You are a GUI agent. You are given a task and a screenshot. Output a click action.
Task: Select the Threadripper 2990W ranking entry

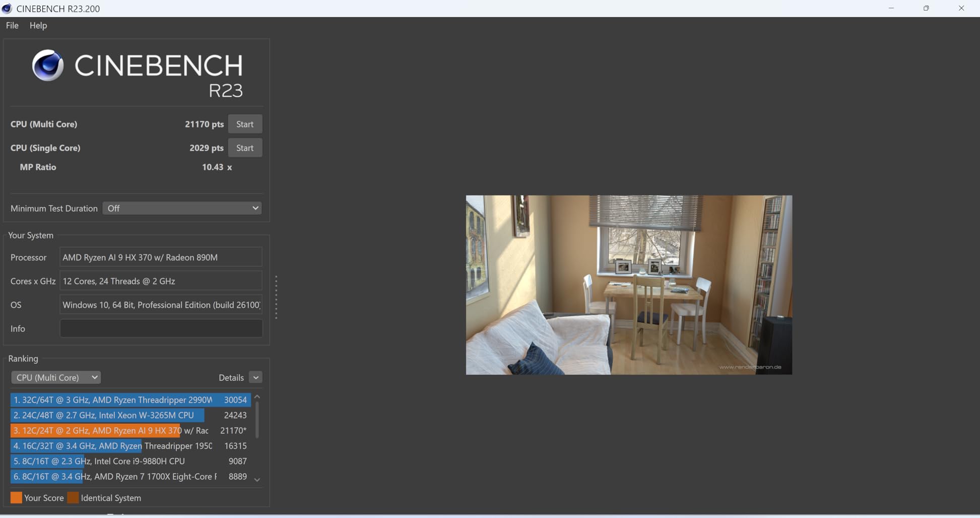[130, 400]
